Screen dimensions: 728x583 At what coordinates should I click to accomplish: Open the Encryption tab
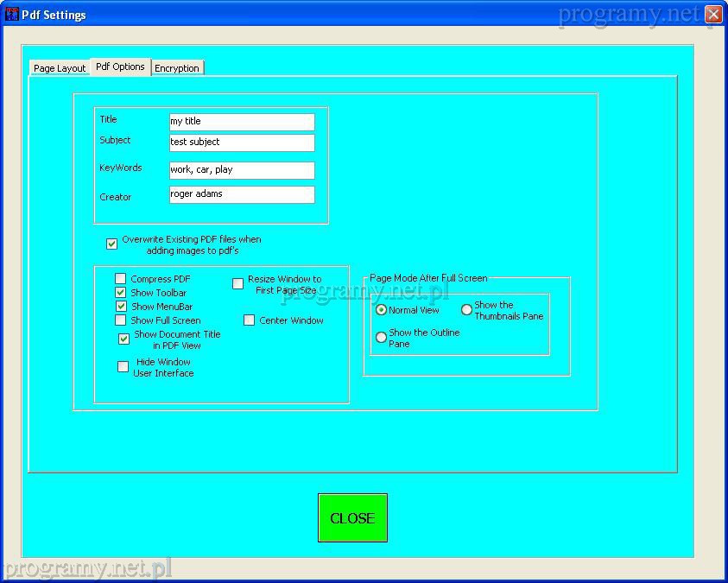(177, 68)
